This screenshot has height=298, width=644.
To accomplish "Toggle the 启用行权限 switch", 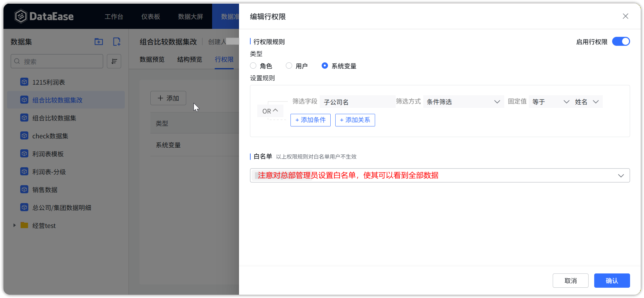I will pos(621,41).
